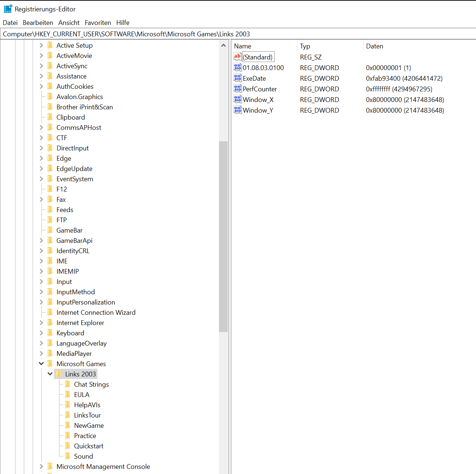The image size is (476, 474).
Task: Expand the Edge key
Action: (x=41, y=158)
